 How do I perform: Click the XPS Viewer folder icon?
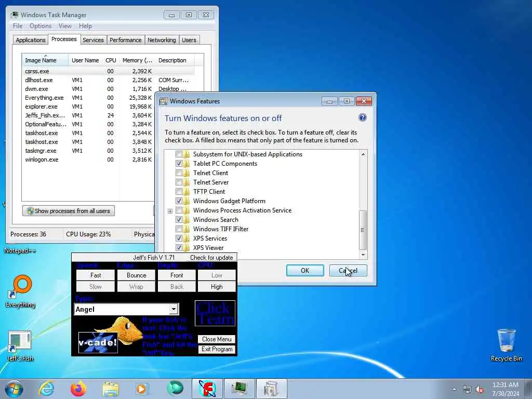pyautogui.click(x=187, y=248)
